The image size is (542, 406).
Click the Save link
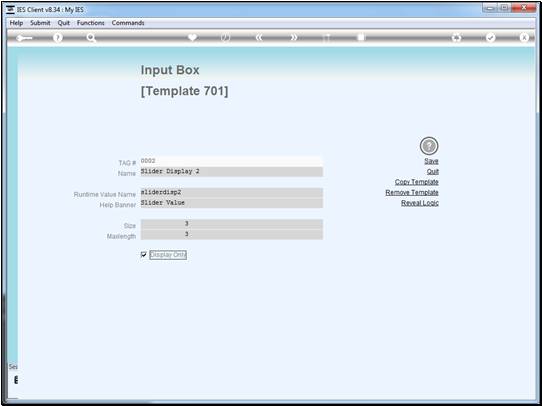(431, 161)
